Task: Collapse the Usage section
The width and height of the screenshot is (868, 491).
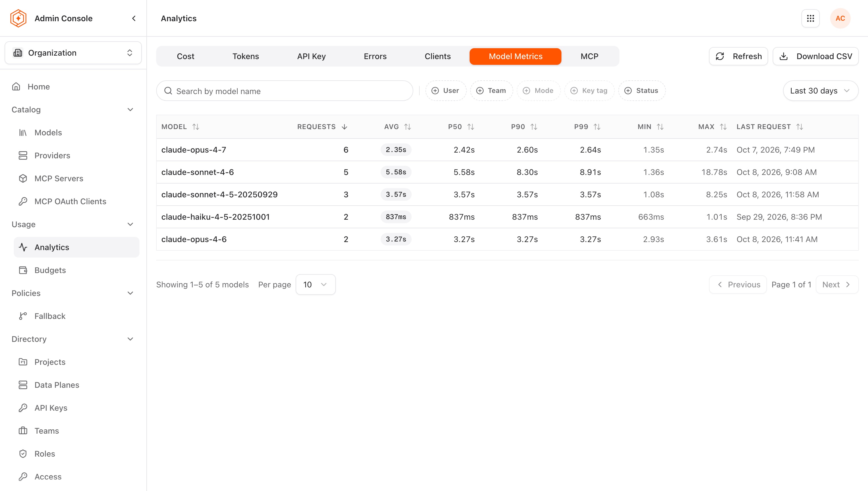Action: (x=130, y=224)
